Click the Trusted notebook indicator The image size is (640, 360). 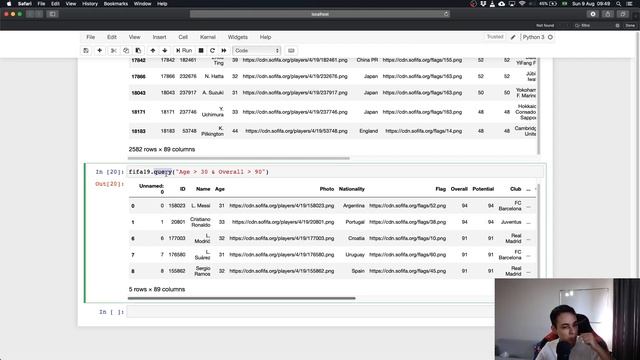tap(495, 37)
